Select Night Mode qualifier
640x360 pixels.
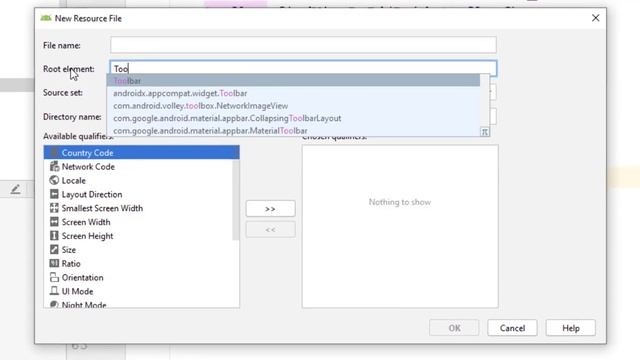pos(139,304)
